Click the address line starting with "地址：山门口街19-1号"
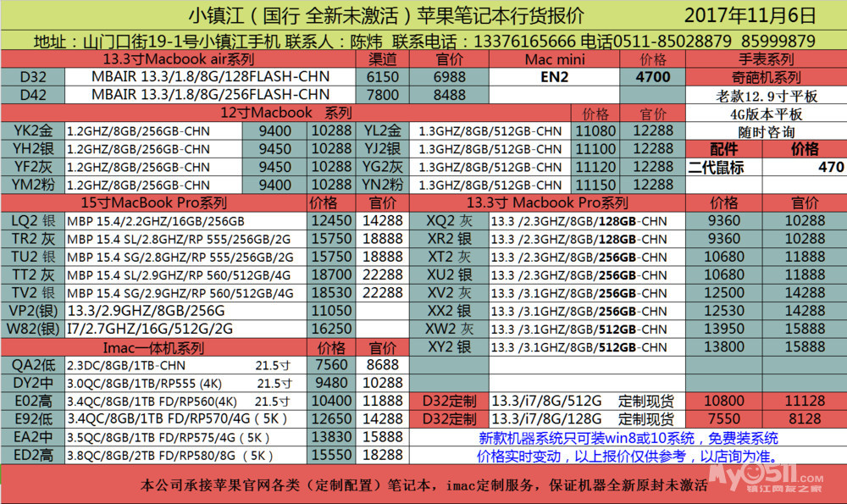Viewport: 847px width, 504px height. (424, 41)
